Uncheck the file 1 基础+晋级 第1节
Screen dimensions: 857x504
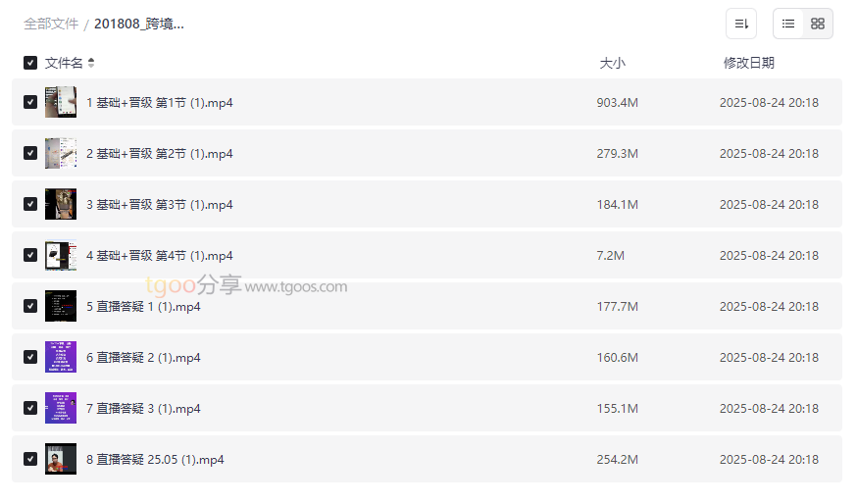pos(30,102)
